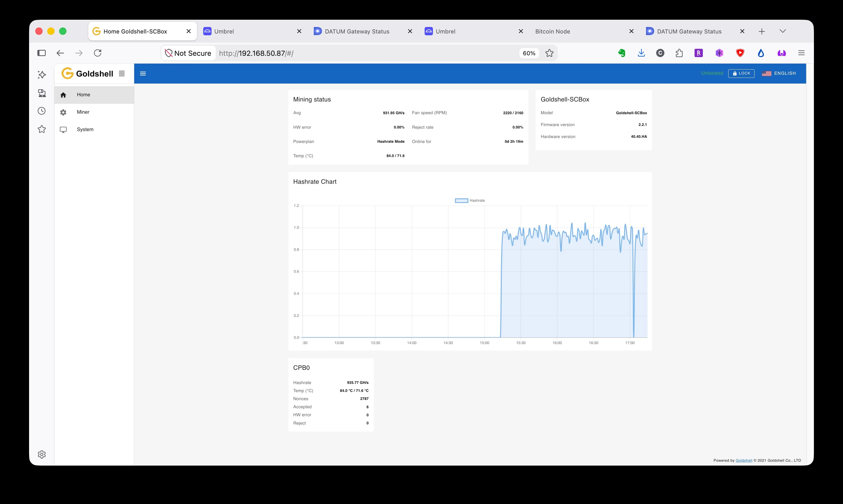Open the extensions puzzle-piece menu

click(679, 53)
